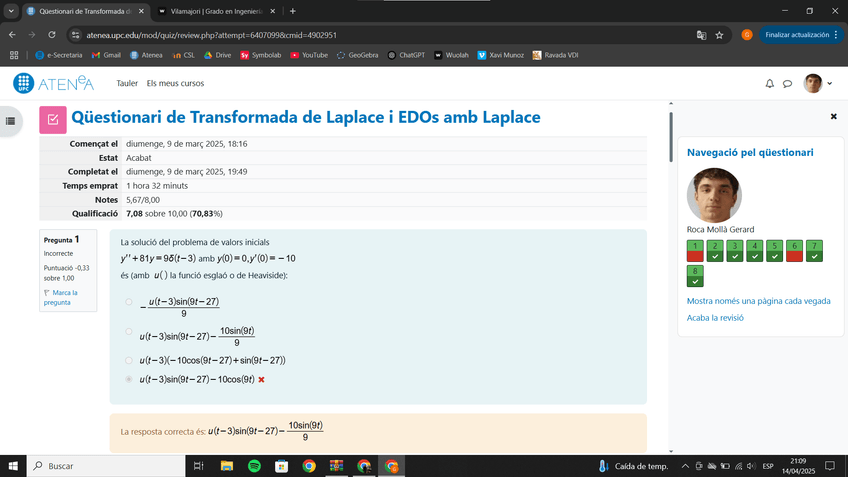
Task: Jump to question 5 in quiz navigation
Action: tap(774, 251)
